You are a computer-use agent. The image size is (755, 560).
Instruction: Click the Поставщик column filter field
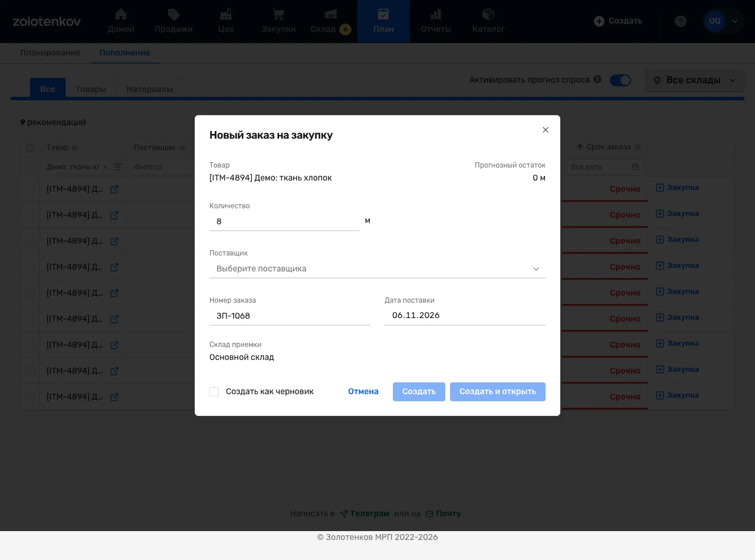click(159, 167)
